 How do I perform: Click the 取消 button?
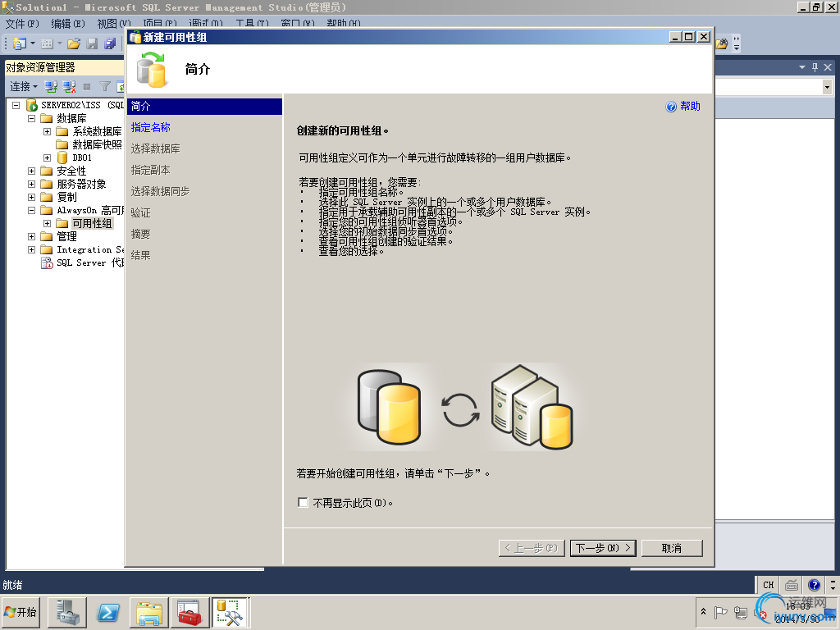(672, 548)
